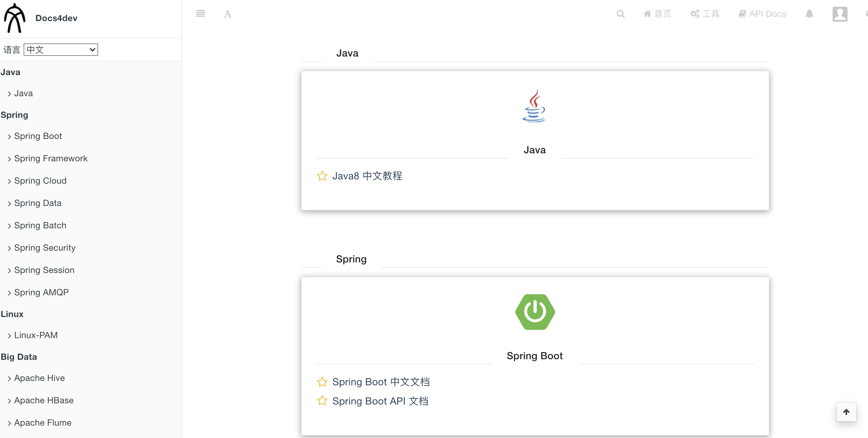This screenshot has width=868, height=438.
Task: Open the notifications bell icon
Action: (809, 14)
